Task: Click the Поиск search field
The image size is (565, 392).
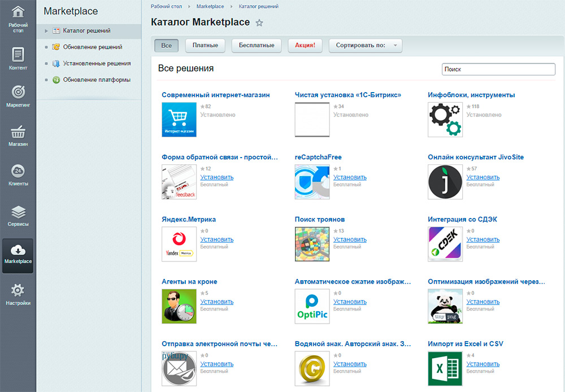Action: coord(498,69)
